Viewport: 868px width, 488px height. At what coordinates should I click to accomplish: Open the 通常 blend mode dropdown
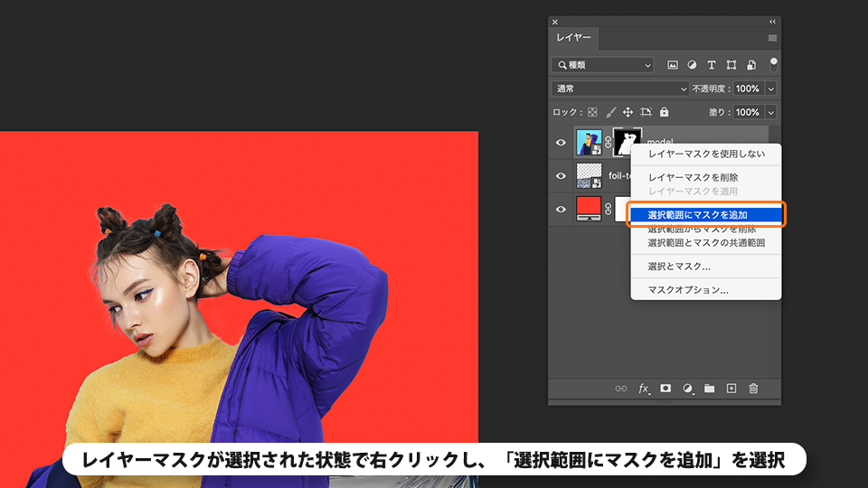620,89
